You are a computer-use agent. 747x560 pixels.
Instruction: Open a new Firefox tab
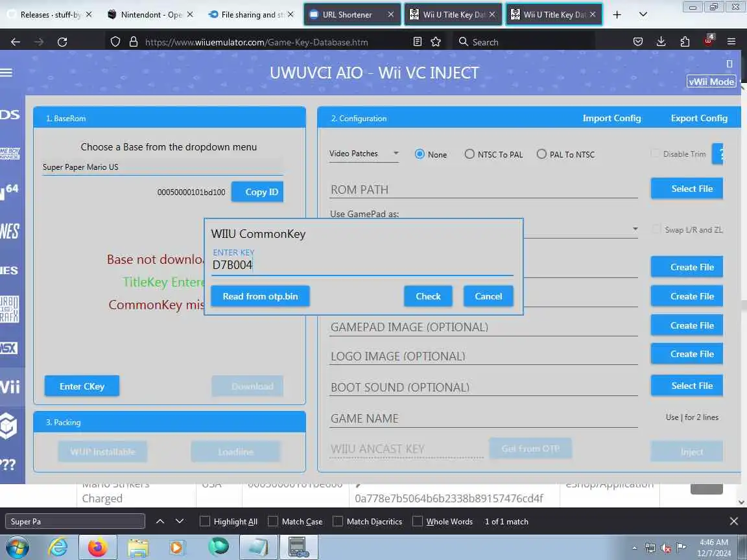point(617,15)
